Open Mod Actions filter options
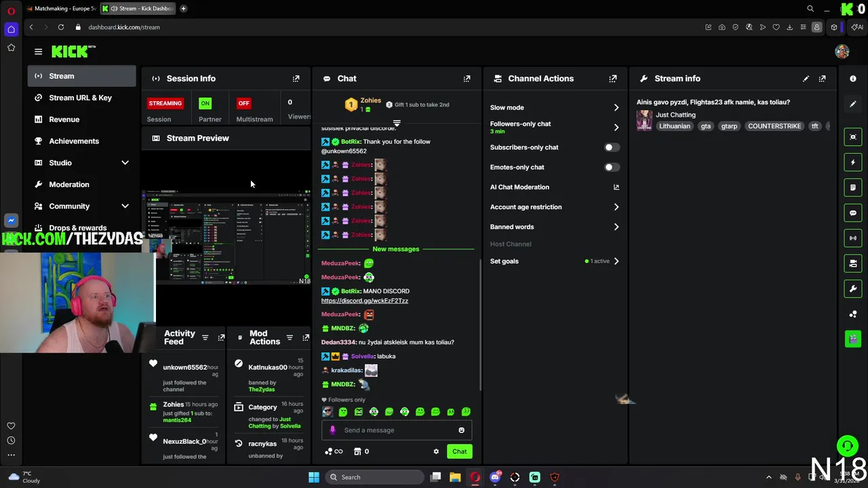 point(290,338)
